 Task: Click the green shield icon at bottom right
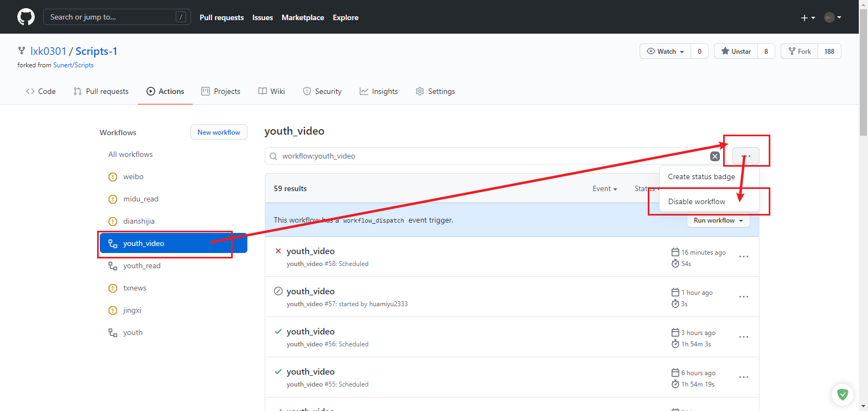pyautogui.click(x=842, y=394)
